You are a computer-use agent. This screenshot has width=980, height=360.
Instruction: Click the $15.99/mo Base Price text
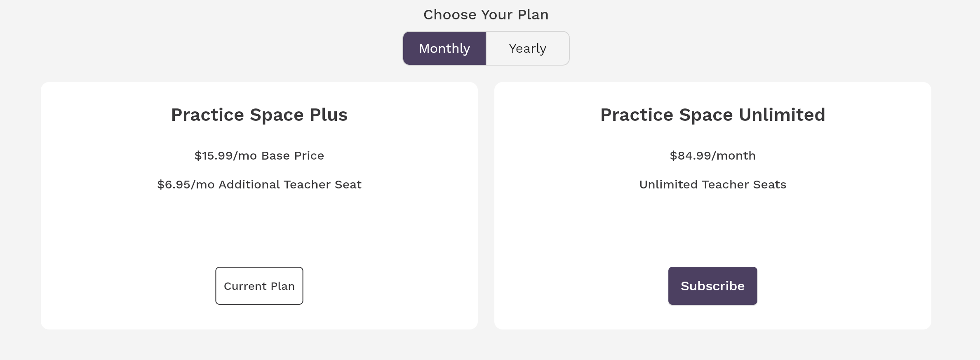tap(259, 155)
